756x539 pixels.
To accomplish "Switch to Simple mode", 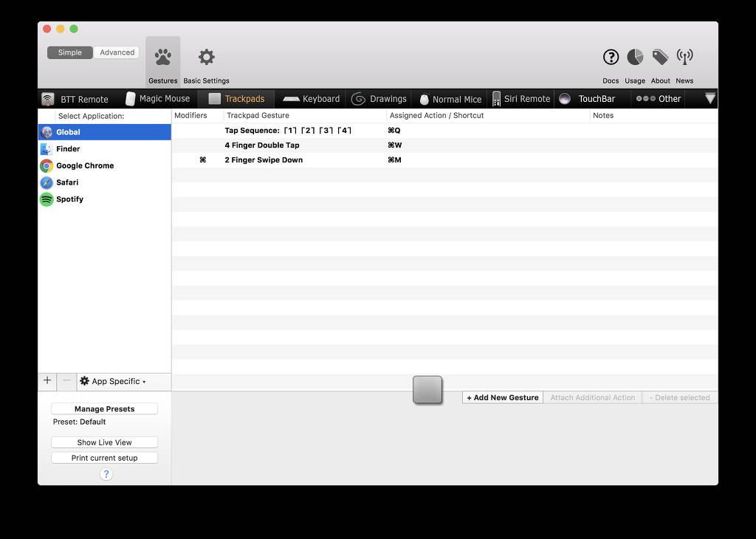I will coord(70,52).
